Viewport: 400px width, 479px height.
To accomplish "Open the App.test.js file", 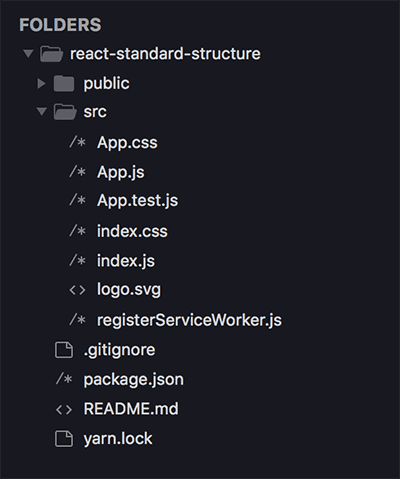I will tap(137, 201).
